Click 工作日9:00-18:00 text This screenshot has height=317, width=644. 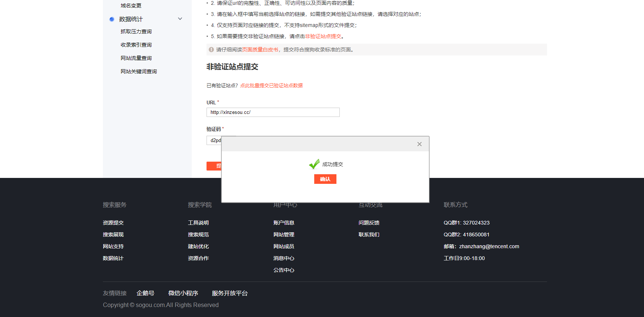(x=464, y=258)
